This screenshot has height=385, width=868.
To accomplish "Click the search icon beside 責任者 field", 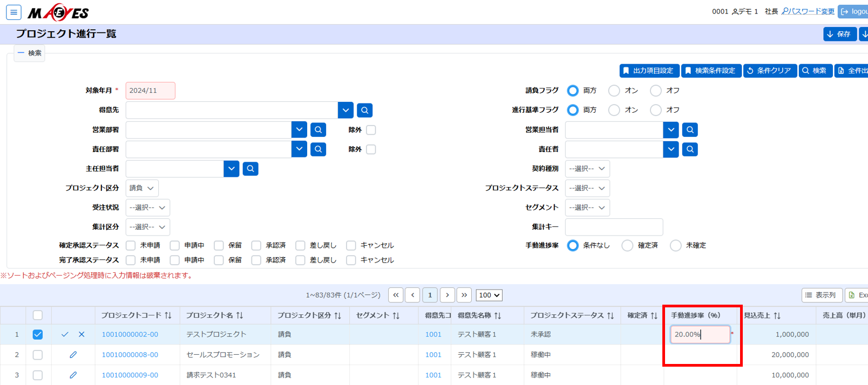I will click(x=690, y=149).
